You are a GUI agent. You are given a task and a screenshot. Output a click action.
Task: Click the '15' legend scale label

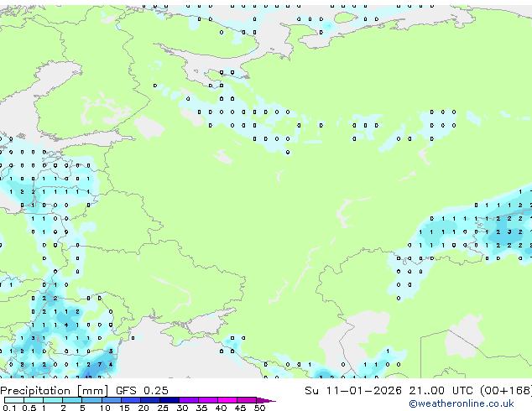coord(124,408)
